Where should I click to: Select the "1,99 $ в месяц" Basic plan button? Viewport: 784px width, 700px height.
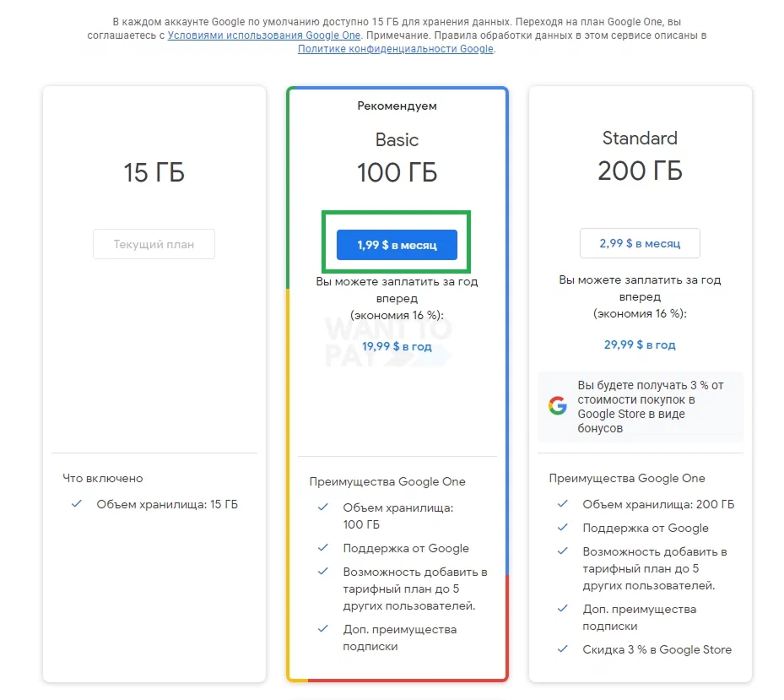point(397,243)
